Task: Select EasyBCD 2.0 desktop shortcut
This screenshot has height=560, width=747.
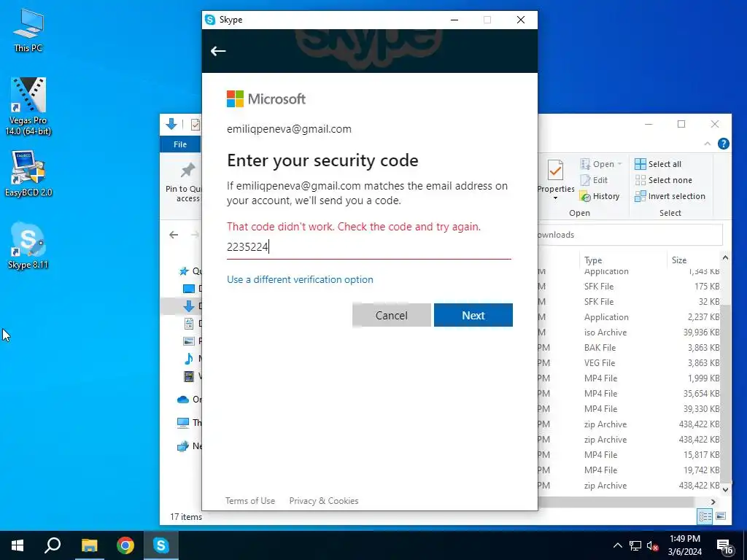Action: (28, 174)
